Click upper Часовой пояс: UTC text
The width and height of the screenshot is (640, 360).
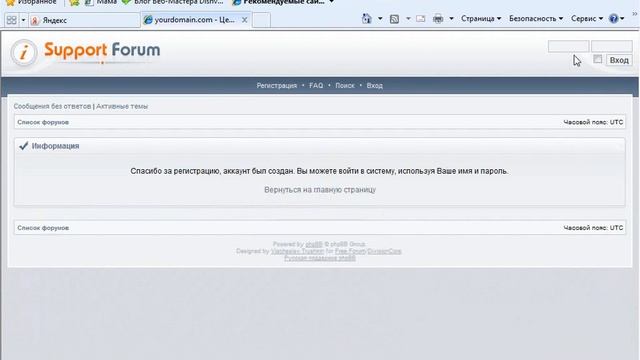(593, 122)
